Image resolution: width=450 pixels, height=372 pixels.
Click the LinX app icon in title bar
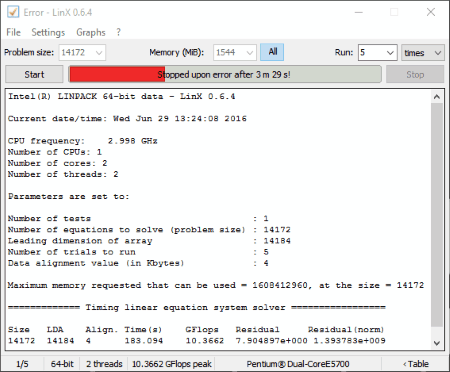pos(13,12)
